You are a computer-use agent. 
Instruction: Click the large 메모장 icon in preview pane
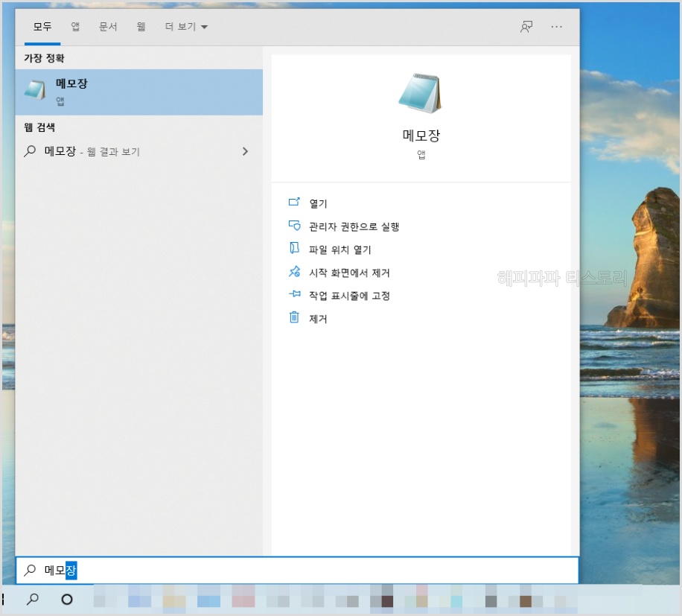420,93
